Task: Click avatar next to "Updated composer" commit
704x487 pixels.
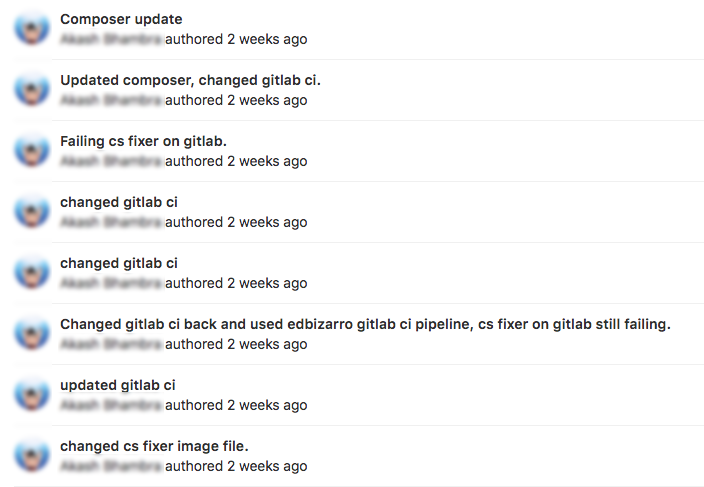Action: [32, 90]
